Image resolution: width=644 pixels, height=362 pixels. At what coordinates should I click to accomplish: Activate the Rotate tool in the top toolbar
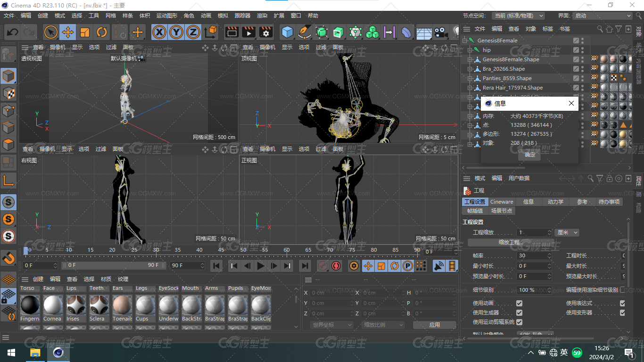[102, 32]
